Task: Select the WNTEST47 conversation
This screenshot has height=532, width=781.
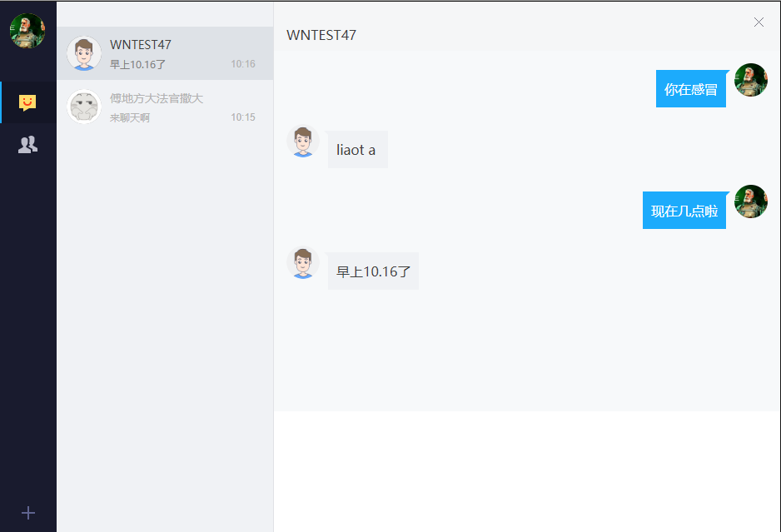Action: 165,53
